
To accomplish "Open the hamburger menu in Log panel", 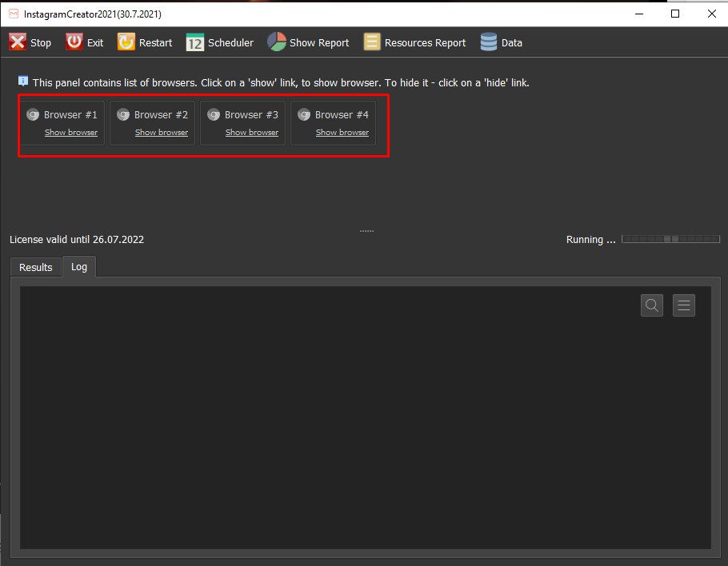I will (684, 305).
